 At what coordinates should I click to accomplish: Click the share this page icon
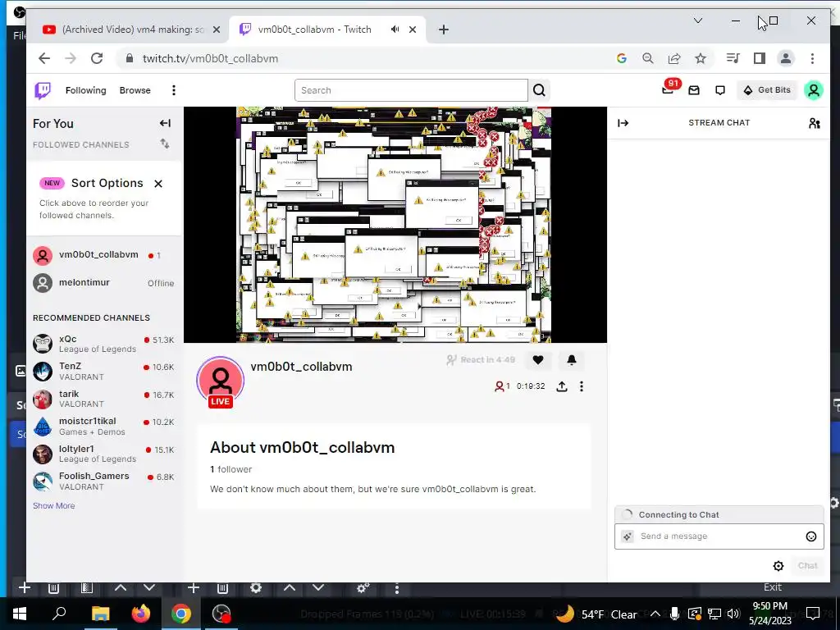pyautogui.click(x=674, y=58)
